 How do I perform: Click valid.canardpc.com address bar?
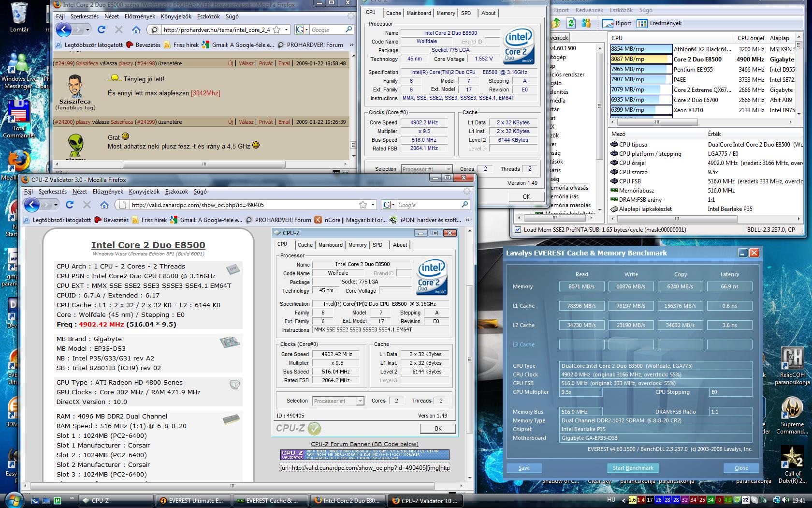point(244,205)
